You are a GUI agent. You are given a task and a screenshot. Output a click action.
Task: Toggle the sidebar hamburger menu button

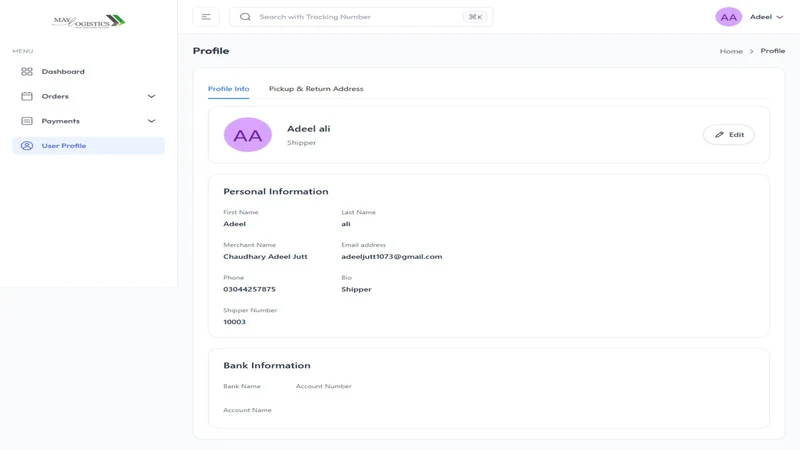point(206,17)
